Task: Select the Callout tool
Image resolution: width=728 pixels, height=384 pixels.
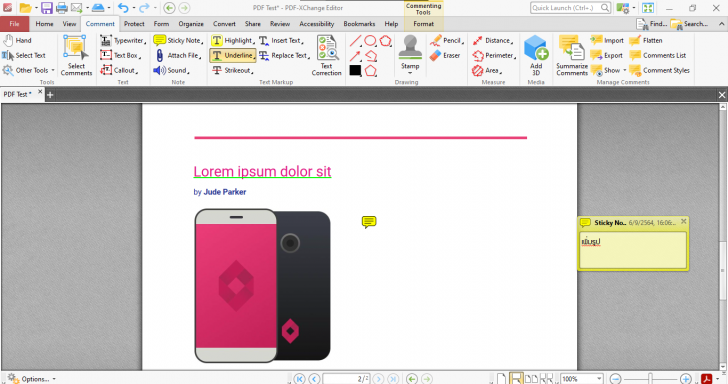Action: tap(119, 70)
